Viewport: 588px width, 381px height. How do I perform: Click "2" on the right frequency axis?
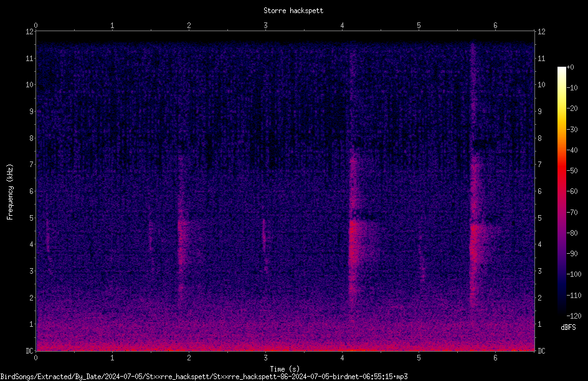(539, 297)
